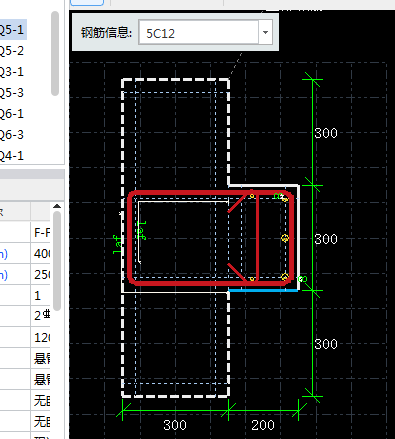Click the 5C12 rebar info input field

(x=199, y=32)
